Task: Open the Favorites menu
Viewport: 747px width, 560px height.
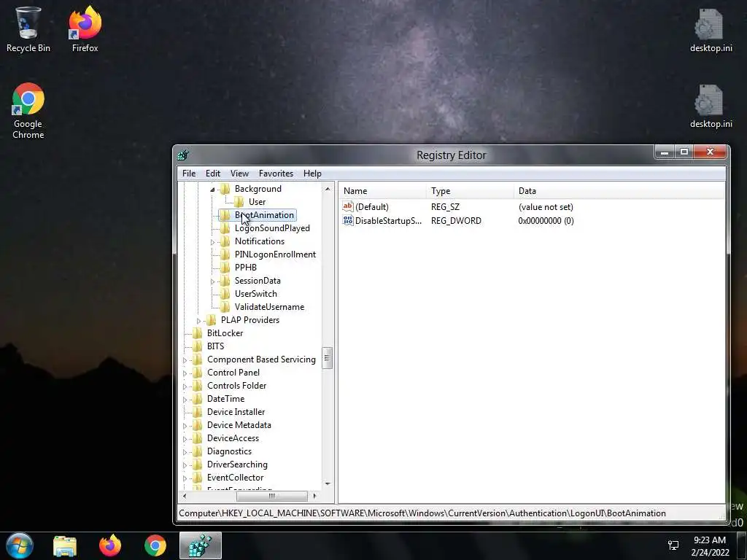Action: tap(276, 174)
